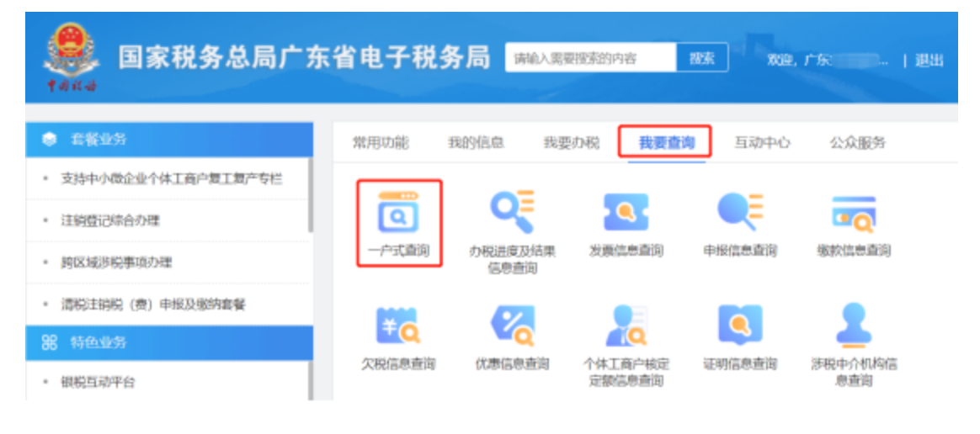Screen dimensions: 980x434
Task: Click the 特色业务 section grid icon
Action: pyautogui.click(x=50, y=342)
